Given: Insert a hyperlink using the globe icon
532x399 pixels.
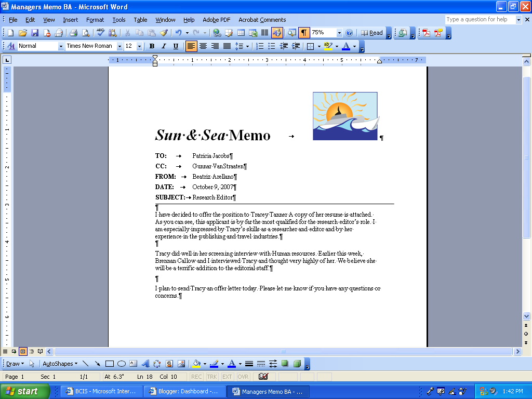Looking at the screenshot, I should click(217, 33).
